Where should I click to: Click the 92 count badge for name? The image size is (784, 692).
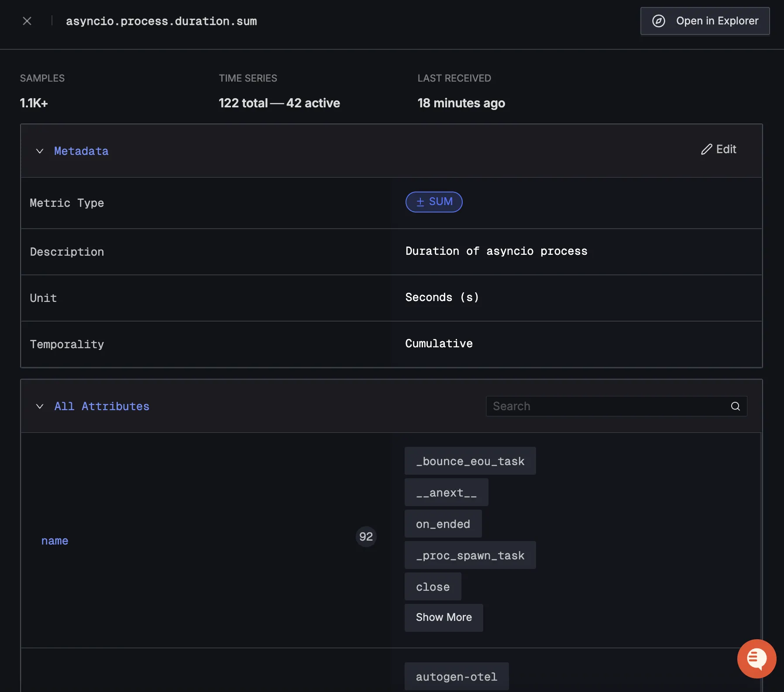coord(366,536)
